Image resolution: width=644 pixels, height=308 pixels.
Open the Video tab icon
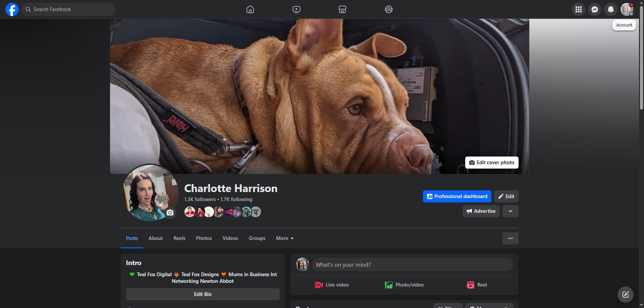[297, 9]
